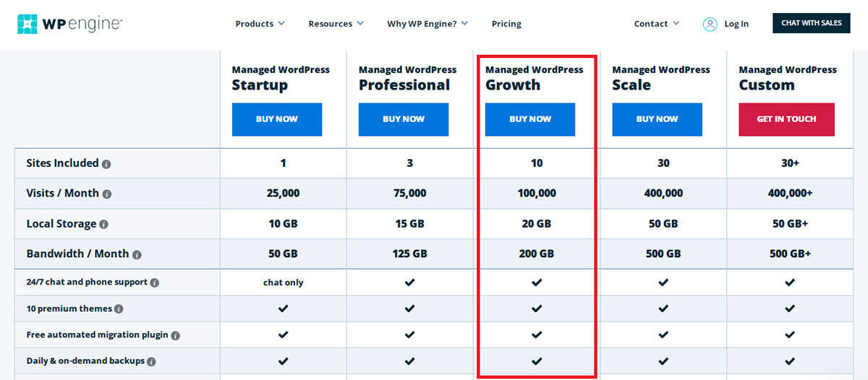868x380 pixels.
Task: Select the Custom plan heading
Action: tap(767, 85)
